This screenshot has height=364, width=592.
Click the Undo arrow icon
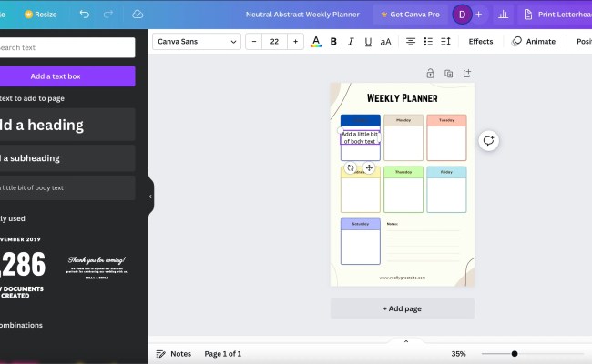click(x=84, y=15)
